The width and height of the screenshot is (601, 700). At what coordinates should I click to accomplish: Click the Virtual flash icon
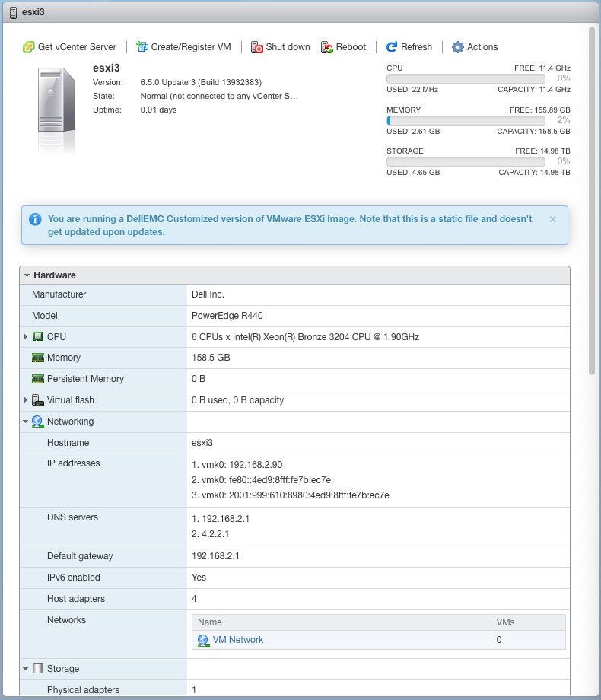point(38,400)
